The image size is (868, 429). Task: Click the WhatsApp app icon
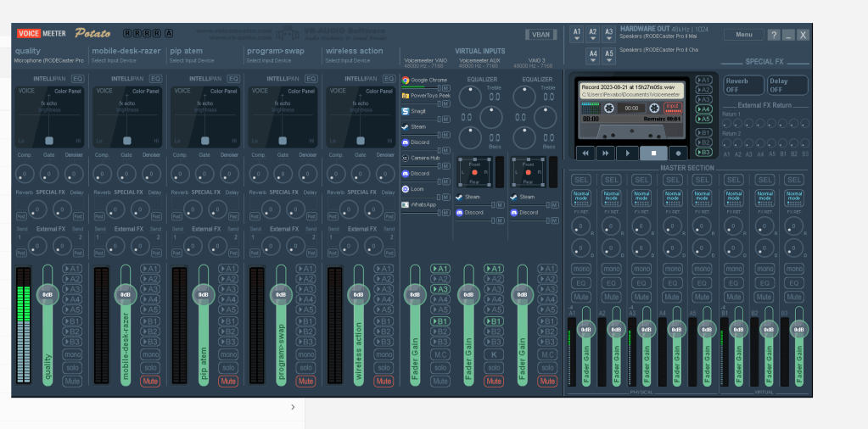coord(406,204)
